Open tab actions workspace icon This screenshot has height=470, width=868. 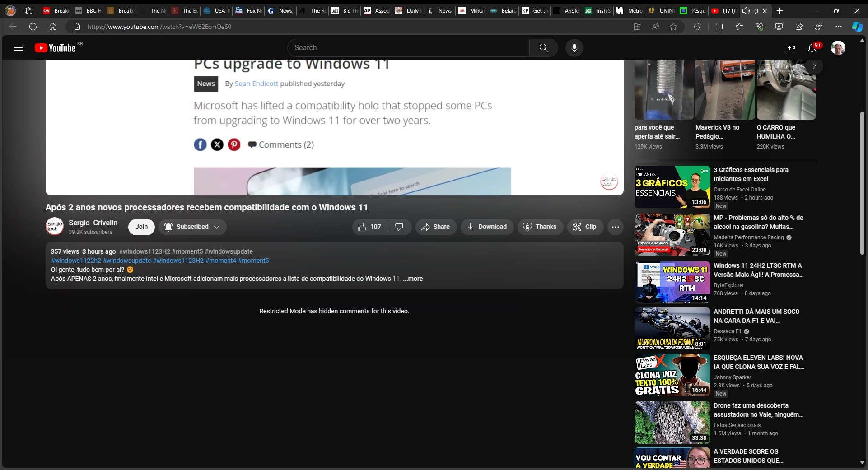[28, 10]
